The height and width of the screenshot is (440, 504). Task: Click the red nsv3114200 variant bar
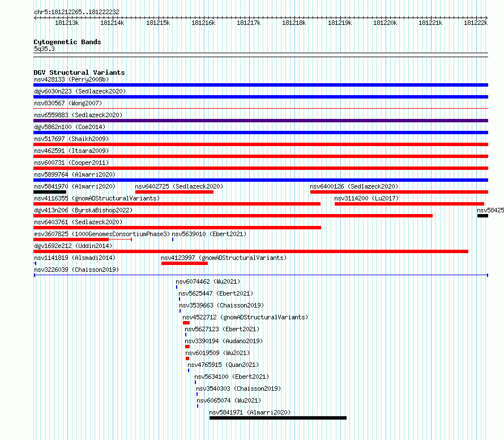(x=409, y=204)
